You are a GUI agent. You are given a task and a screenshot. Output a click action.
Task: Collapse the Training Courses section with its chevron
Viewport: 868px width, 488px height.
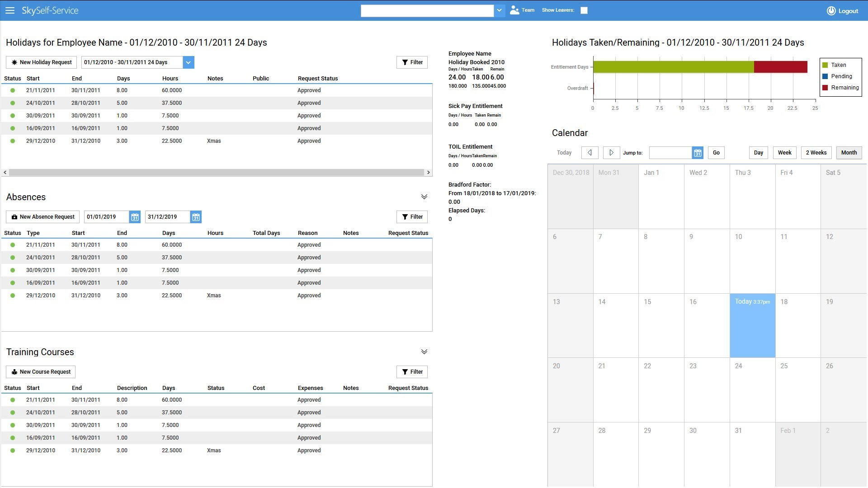tap(424, 351)
